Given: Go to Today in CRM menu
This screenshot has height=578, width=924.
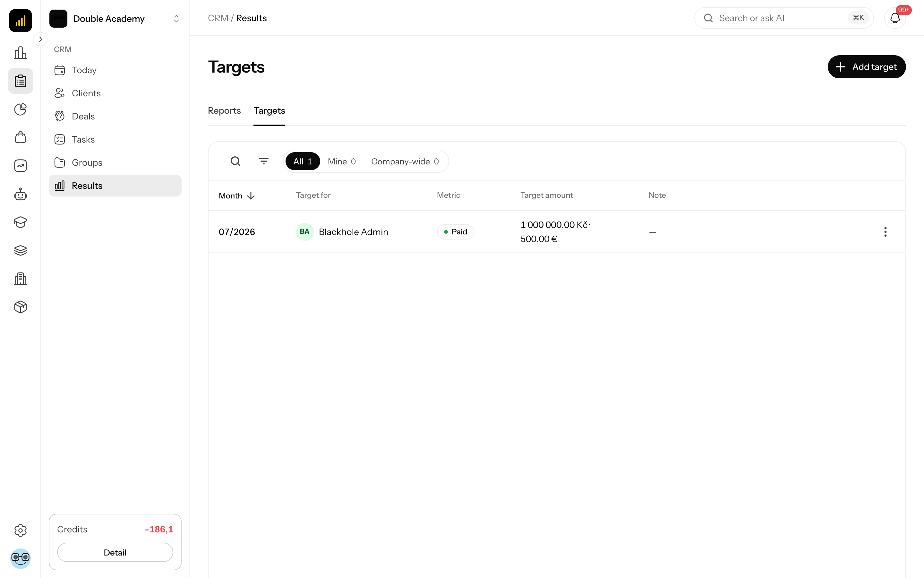Looking at the screenshot, I should tap(115, 70).
